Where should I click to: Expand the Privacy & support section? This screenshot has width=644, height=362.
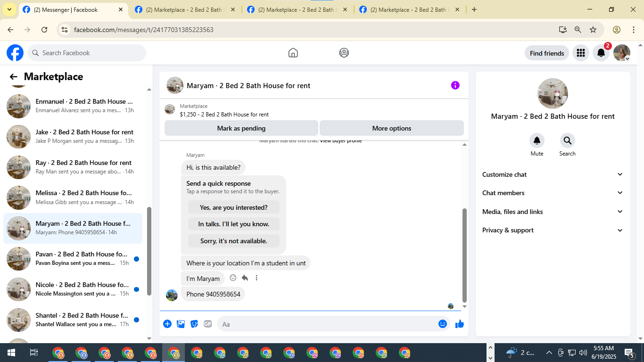click(553, 230)
